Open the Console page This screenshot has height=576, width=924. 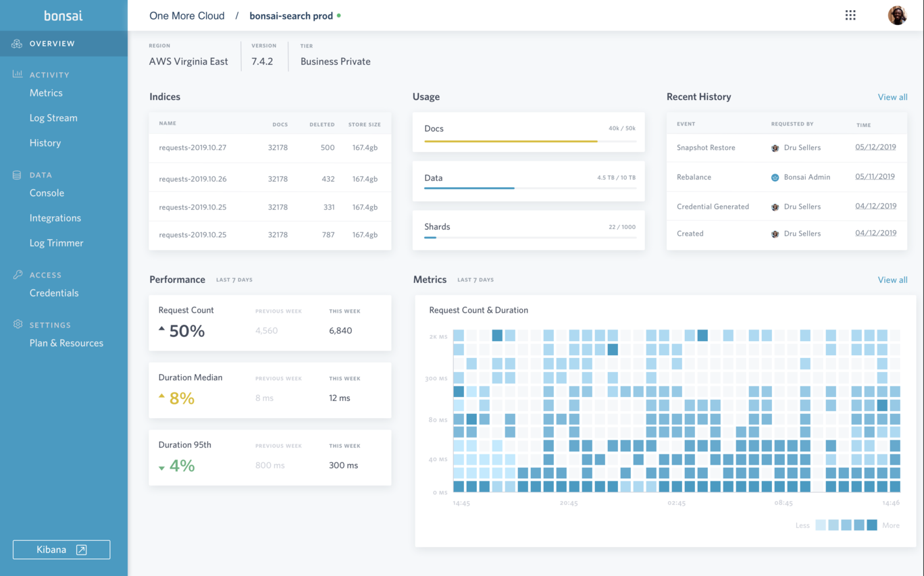click(47, 193)
